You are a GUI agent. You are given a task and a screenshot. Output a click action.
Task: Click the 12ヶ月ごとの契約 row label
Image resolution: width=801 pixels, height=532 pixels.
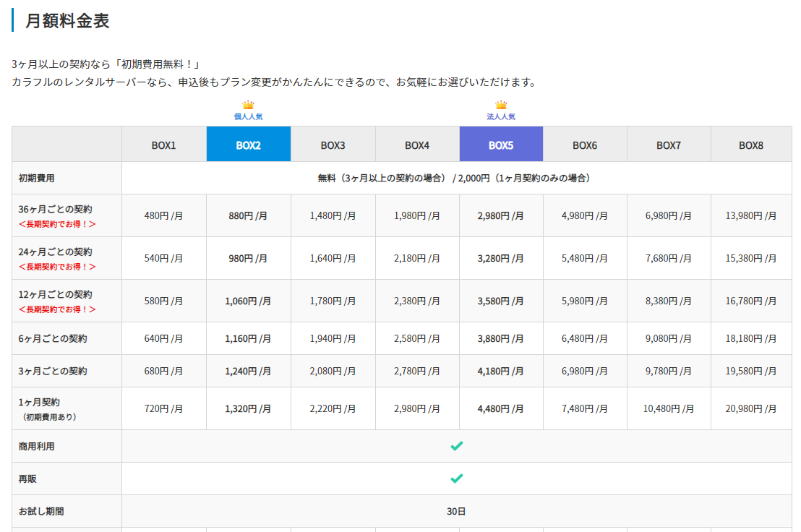pyautogui.click(x=55, y=294)
